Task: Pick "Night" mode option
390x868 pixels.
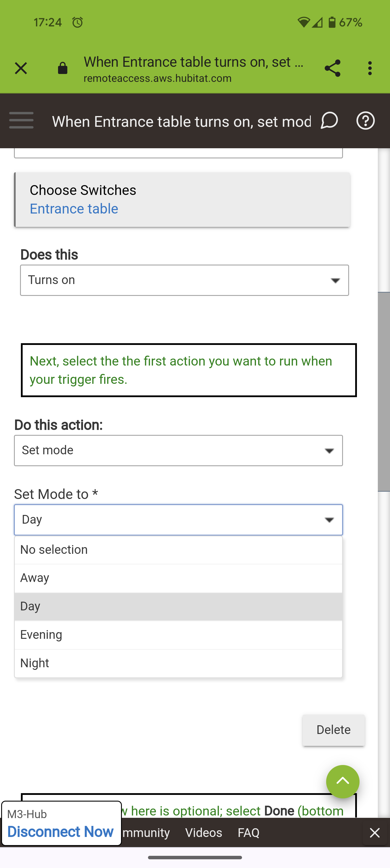Action: click(x=178, y=663)
